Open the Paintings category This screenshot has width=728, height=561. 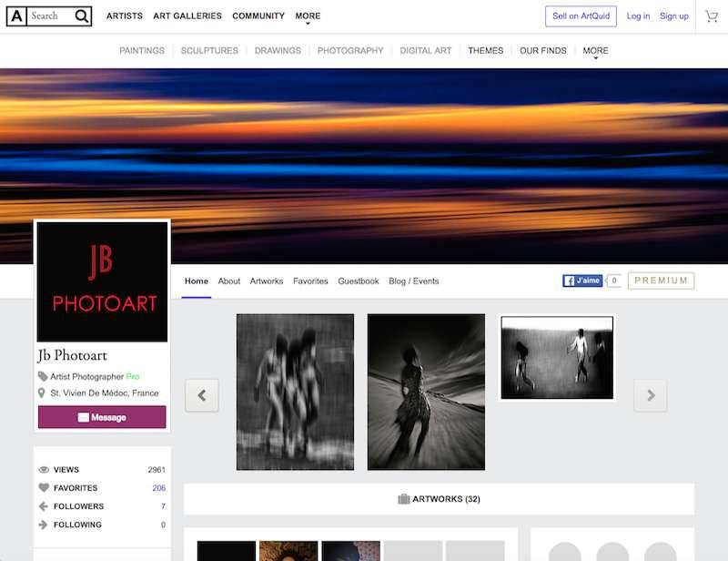(142, 51)
